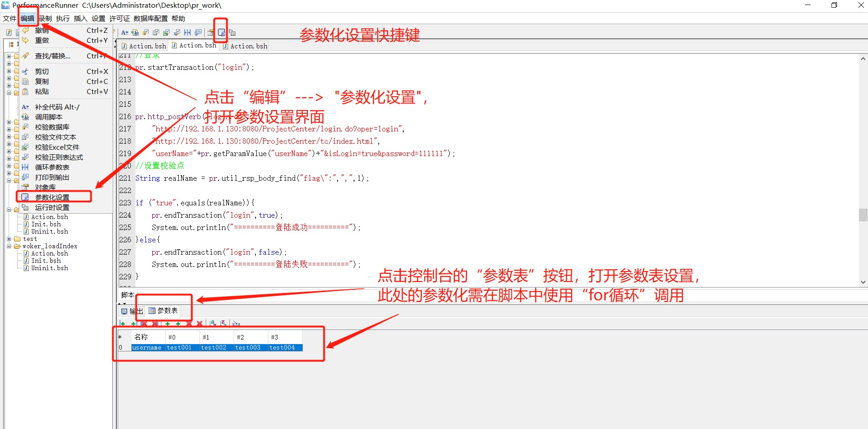Open Init.bsh under woker_loadIndex
Screen dimensions: 868x429
[46, 261]
